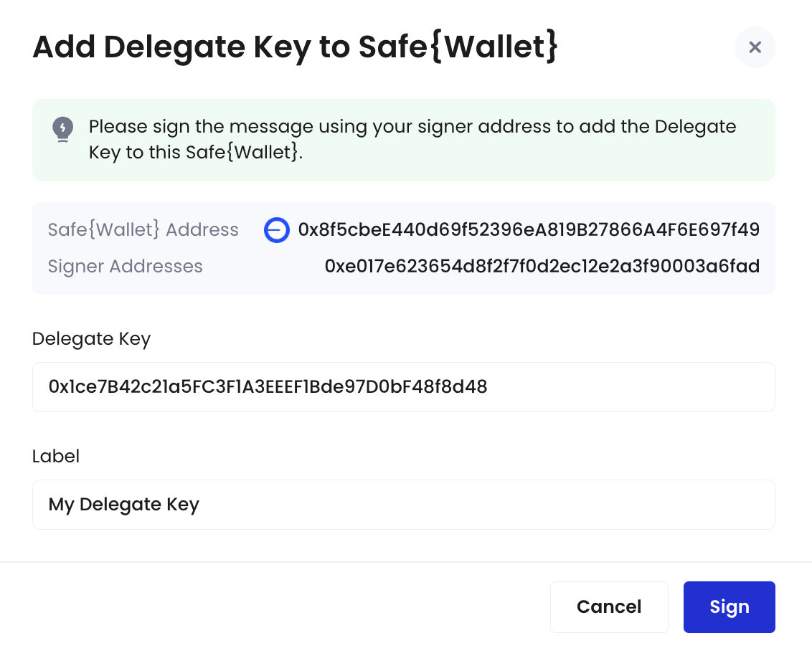Click the lightbulb tip icon
The height and width of the screenshot is (648, 812).
(x=62, y=129)
